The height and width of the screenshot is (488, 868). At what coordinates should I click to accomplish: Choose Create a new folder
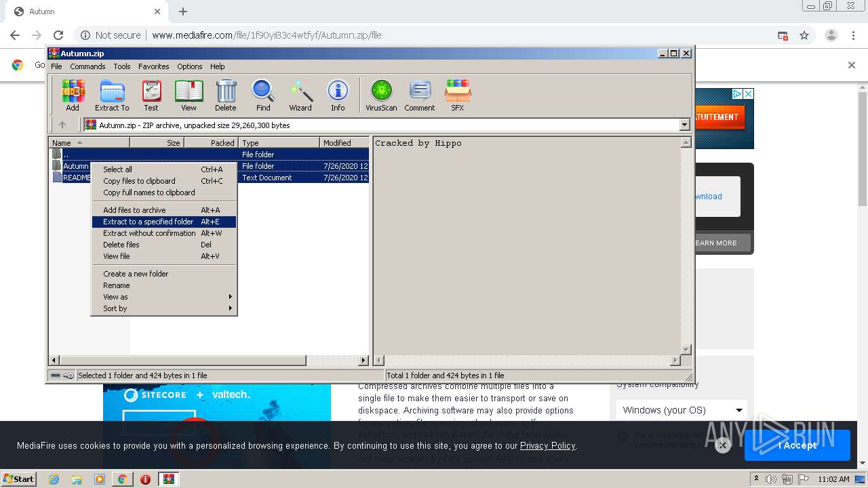(164, 274)
